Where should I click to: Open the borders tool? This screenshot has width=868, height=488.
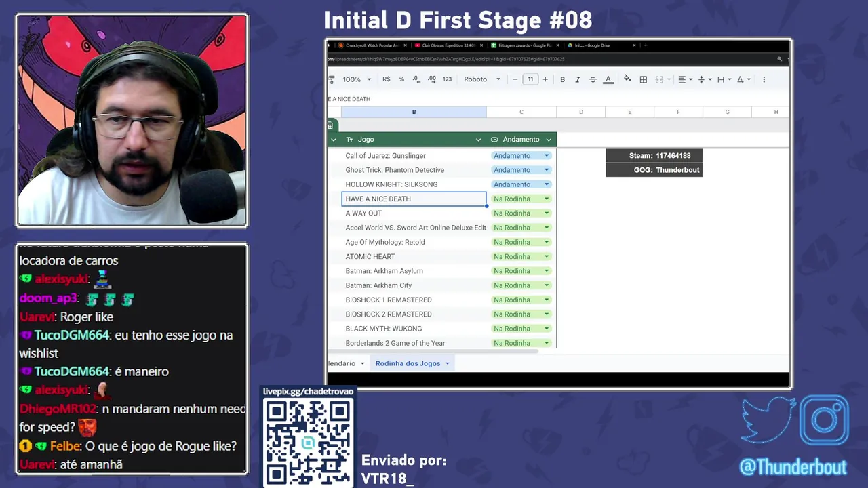[x=644, y=79]
